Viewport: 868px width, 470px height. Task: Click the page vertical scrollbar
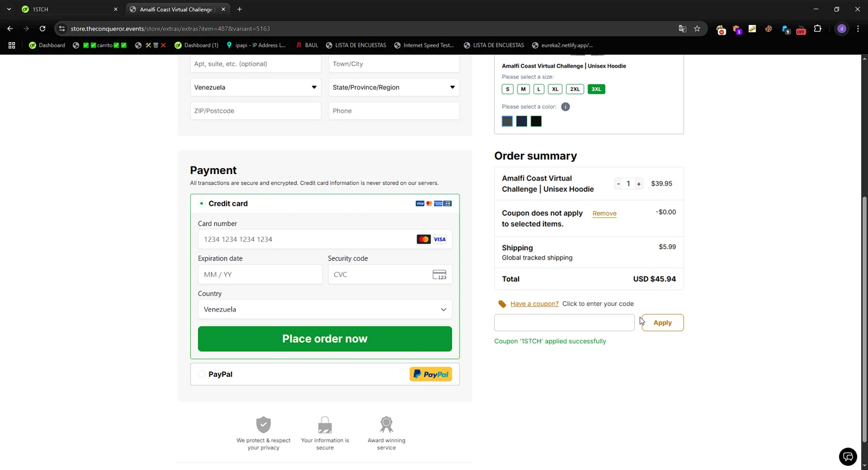pyautogui.click(x=865, y=319)
